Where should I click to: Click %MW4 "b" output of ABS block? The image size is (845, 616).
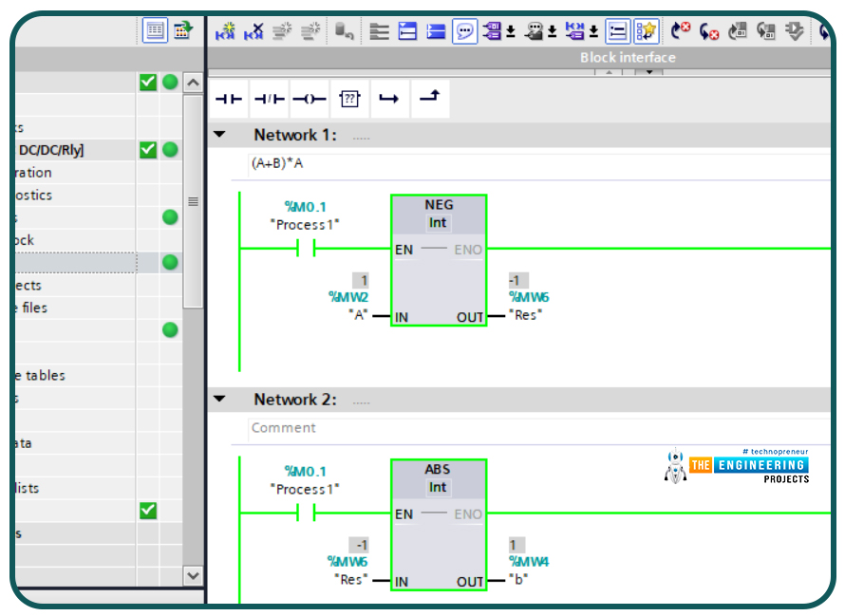(x=528, y=570)
